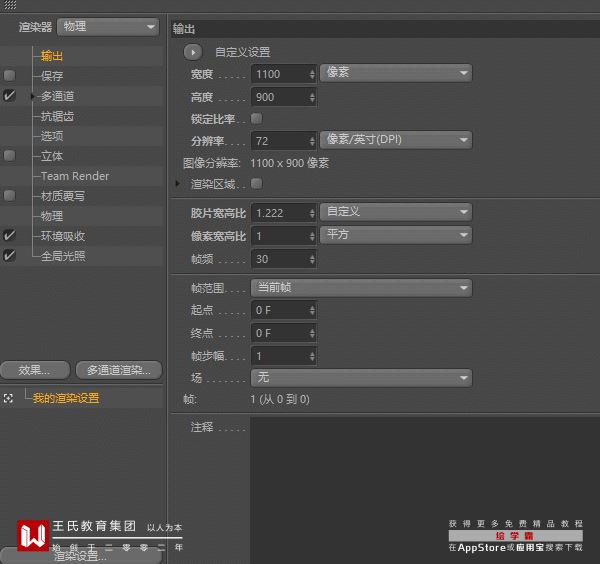600x564 pixels.
Task: Select 全局光照 in the settings tree
Action: pos(63,256)
